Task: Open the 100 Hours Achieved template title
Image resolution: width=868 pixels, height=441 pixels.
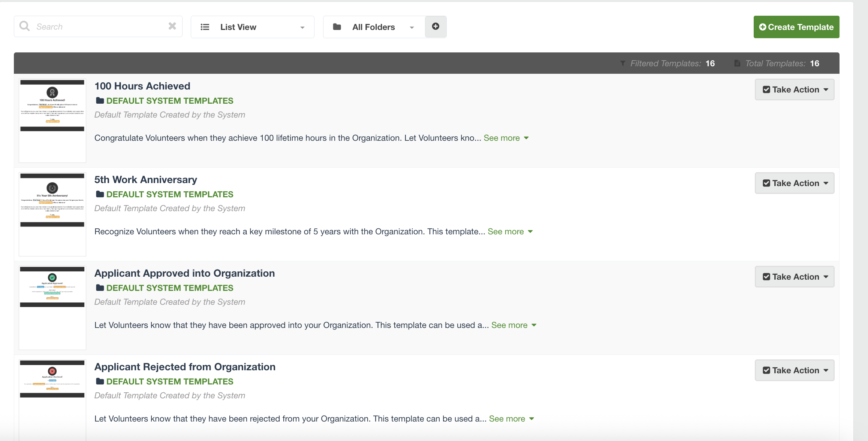Action: pos(142,86)
